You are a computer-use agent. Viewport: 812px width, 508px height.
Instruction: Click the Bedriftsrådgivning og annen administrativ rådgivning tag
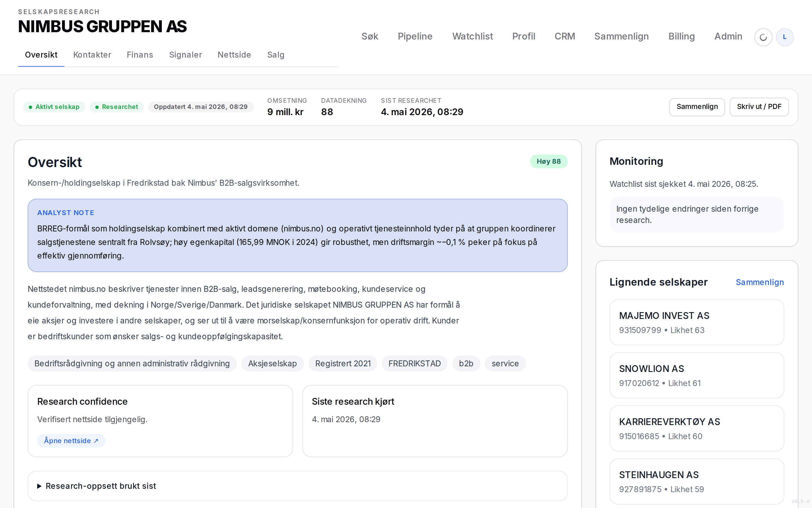132,364
